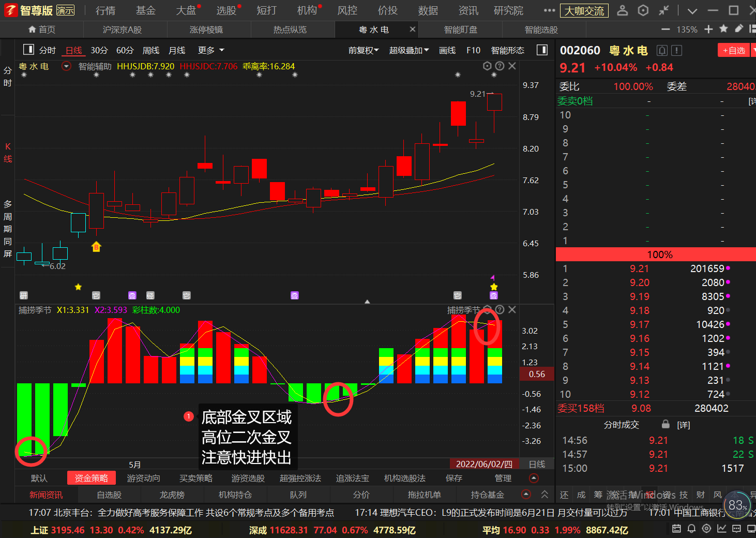Select the 游资动向 indicator tab

point(144,479)
